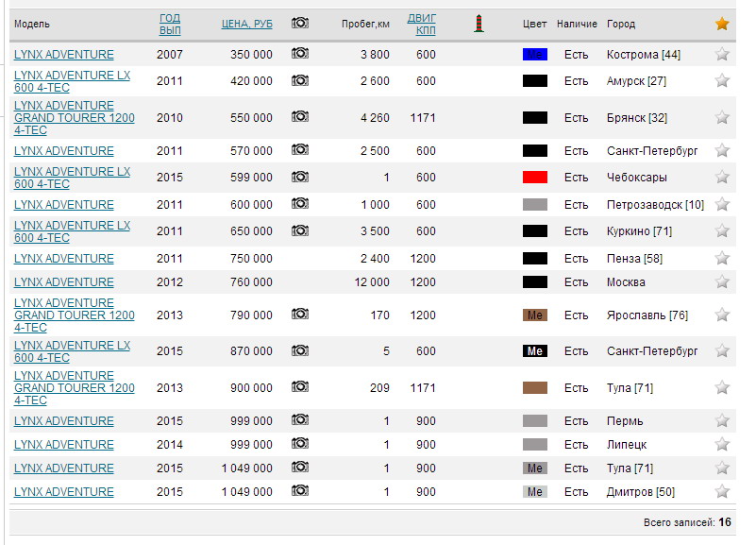This screenshot has width=756, height=545.
Task: Open the 2007 LYNX ADVENTURE listing from Кострома
Action: 63,55
